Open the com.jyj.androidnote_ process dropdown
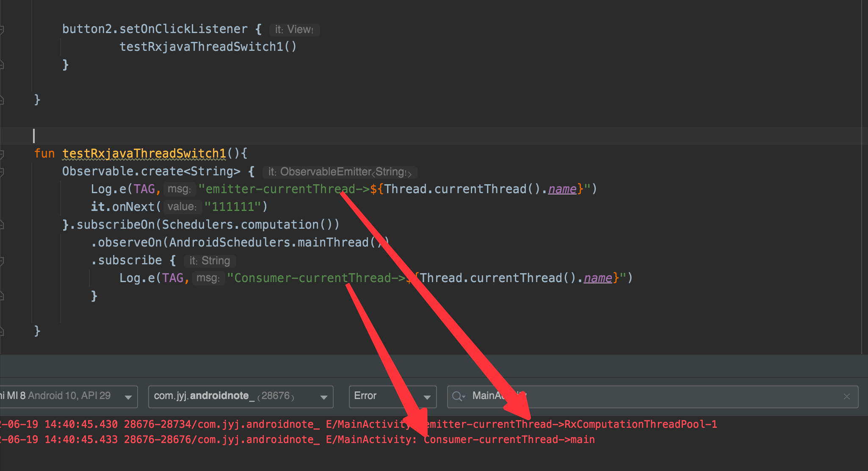This screenshot has width=868, height=471. (x=324, y=396)
